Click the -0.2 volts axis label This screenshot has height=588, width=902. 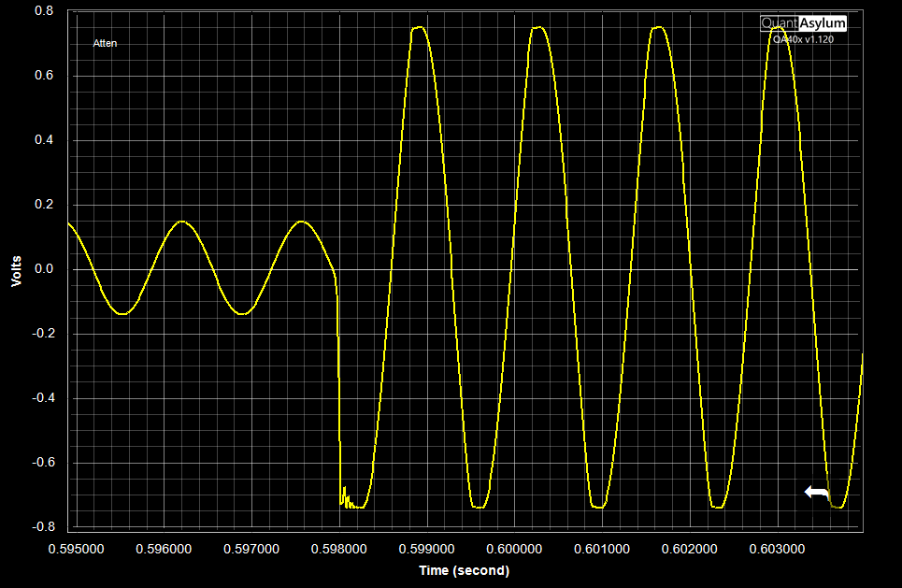point(42,333)
